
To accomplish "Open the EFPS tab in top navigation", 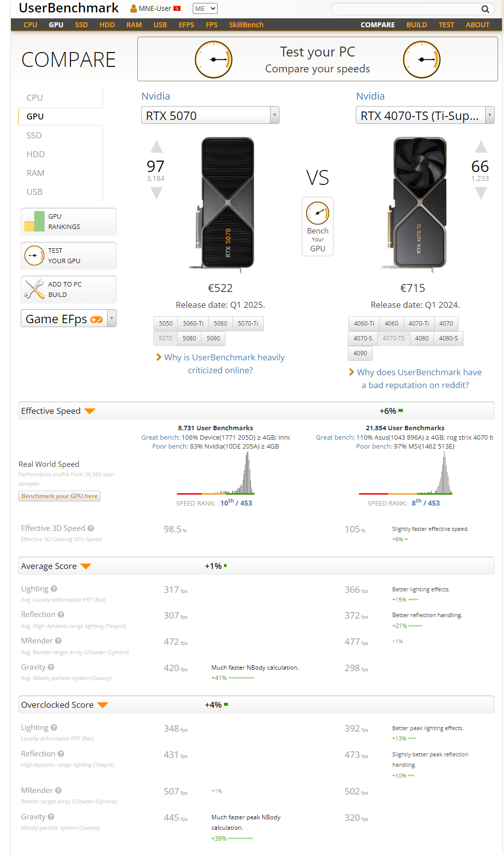I will (186, 25).
